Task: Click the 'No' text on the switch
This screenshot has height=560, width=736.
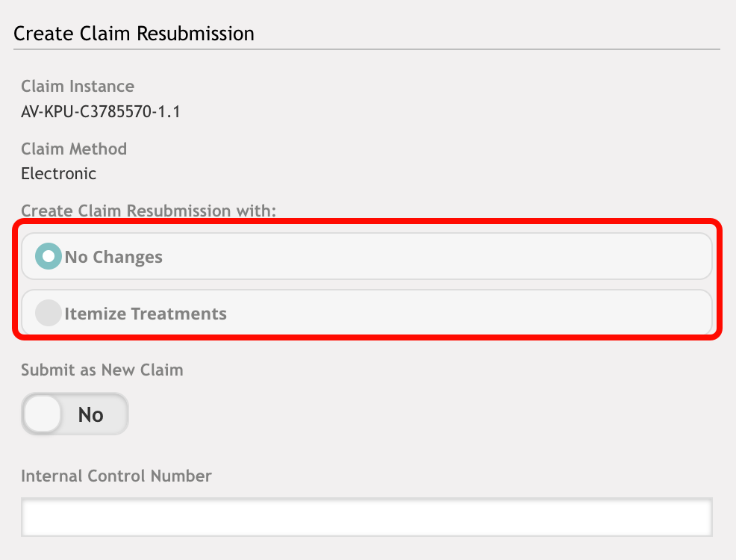Action: point(90,415)
